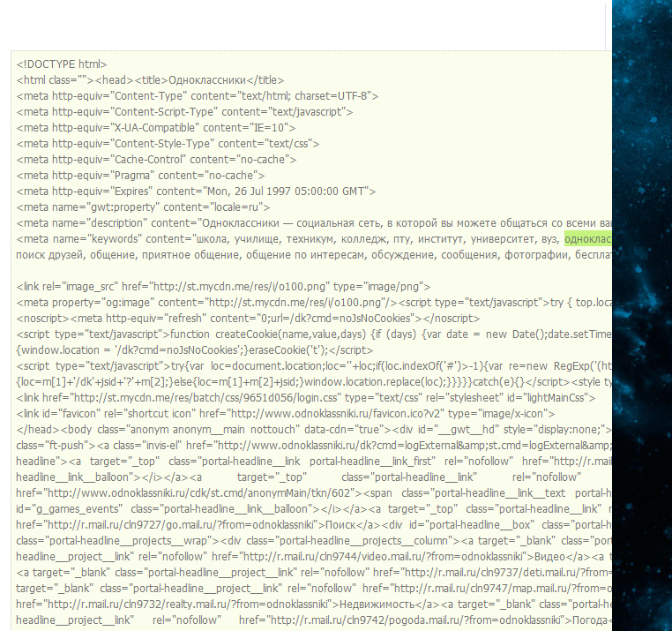
Task: Click the Pragma "no-cache" meta line
Action: pyautogui.click(x=140, y=176)
